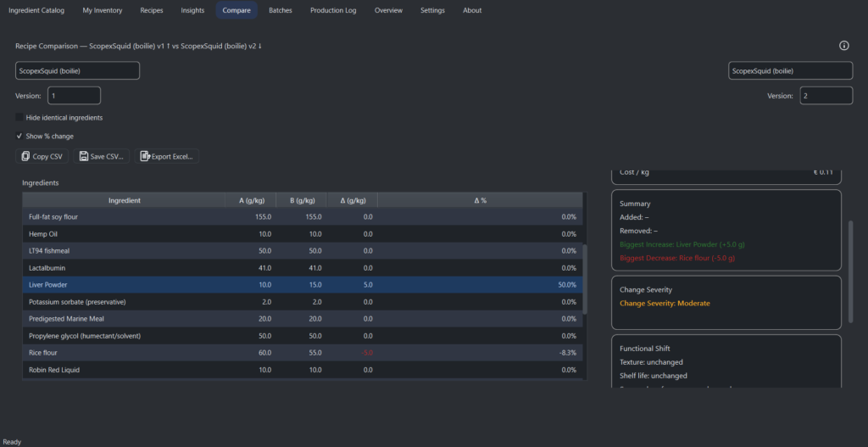Click the info icon beside the comparison title
Screen dimensions: 868x447
click(843, 46)
